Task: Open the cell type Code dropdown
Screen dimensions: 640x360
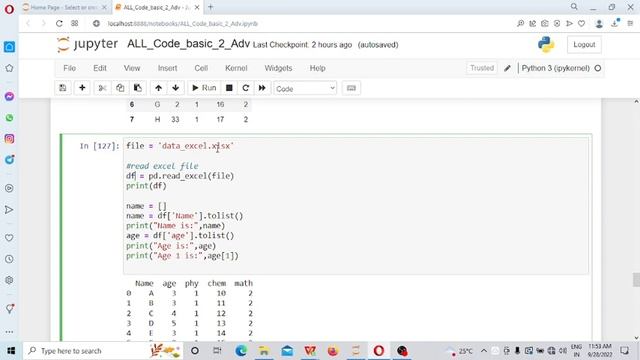Action: [305, 88]
